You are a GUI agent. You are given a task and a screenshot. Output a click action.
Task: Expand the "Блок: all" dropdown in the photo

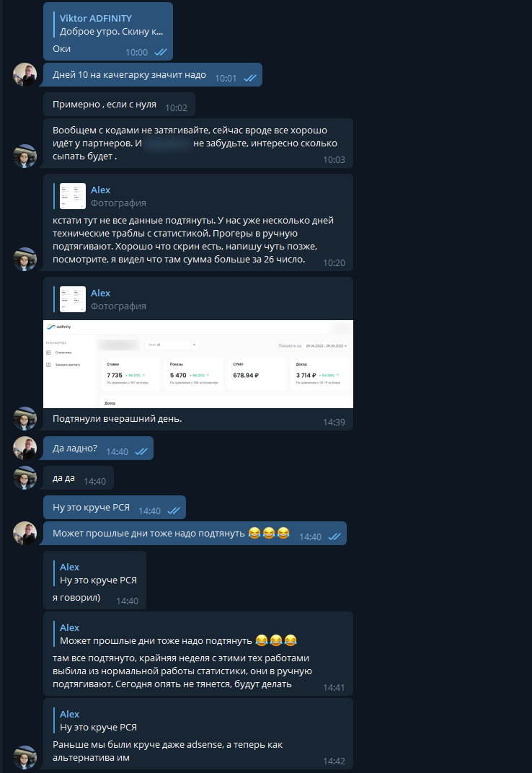click(172, 345)
